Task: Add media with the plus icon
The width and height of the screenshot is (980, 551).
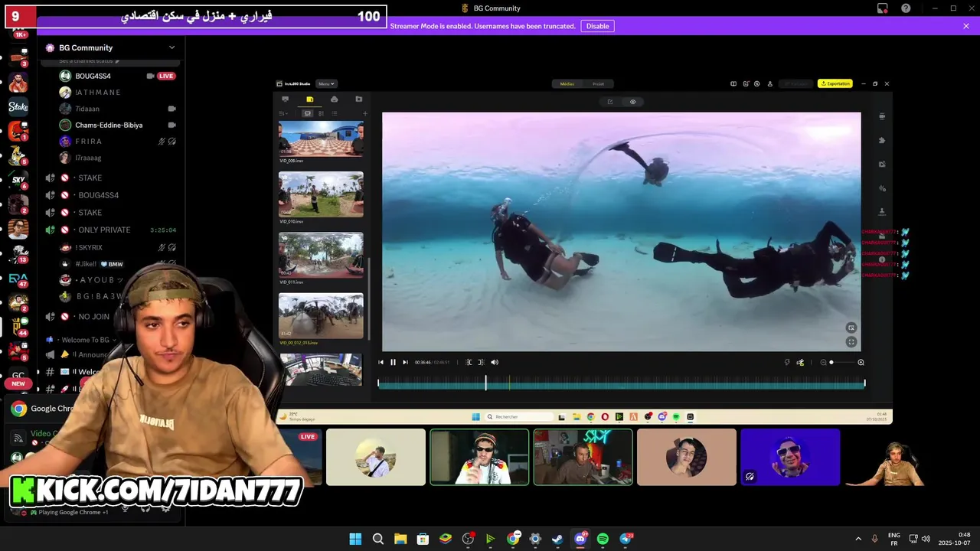Action: pos(365,113)
